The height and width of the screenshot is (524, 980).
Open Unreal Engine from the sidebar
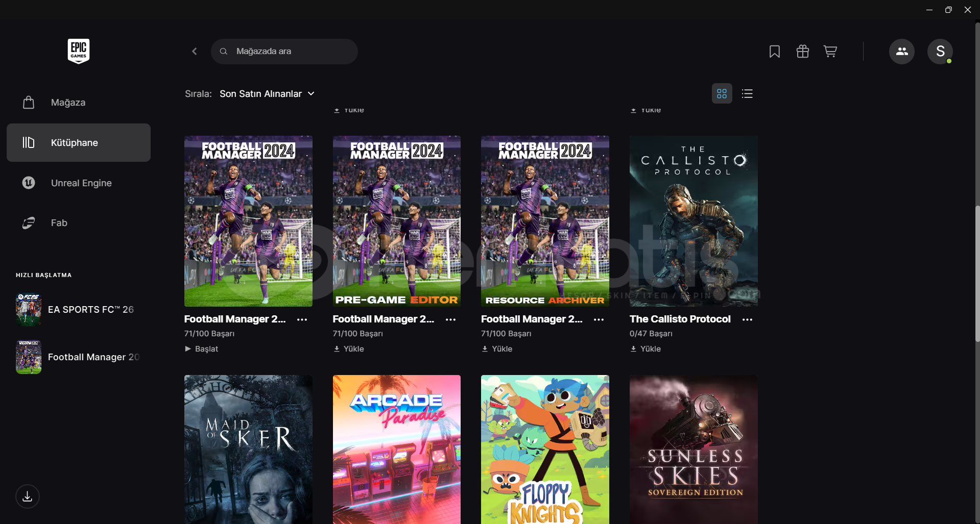[x=79, y=183]
